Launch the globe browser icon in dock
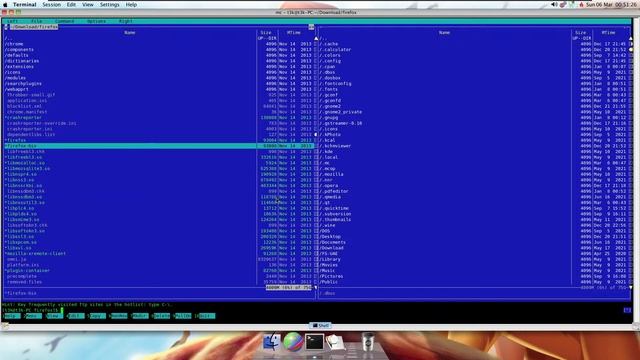 tap(293, 342)
